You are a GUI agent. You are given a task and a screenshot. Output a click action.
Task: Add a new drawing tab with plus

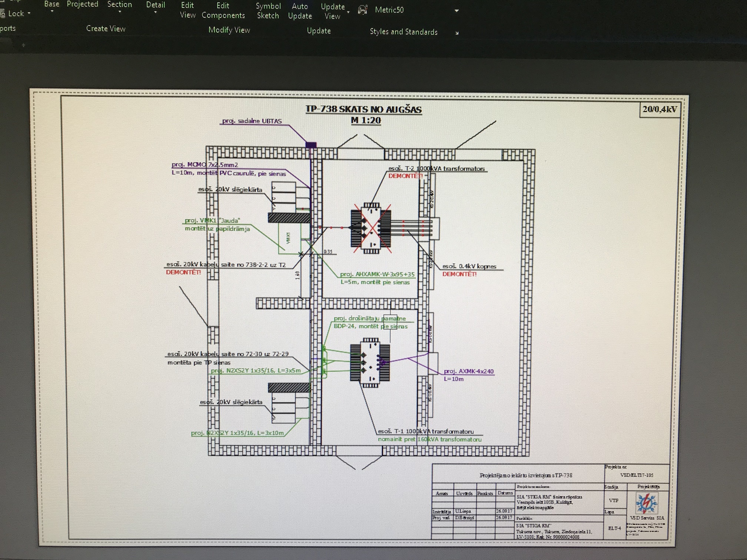point(23,45)
